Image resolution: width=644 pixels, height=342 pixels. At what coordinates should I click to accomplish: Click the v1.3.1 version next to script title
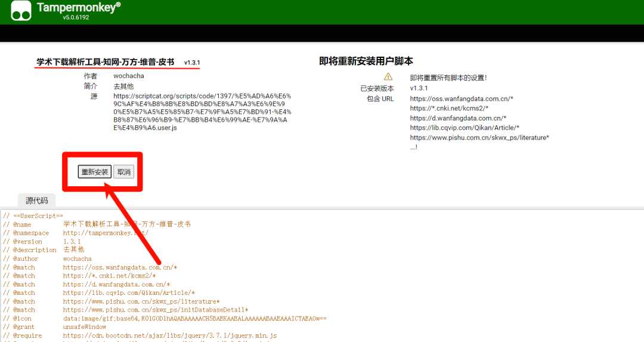(192, 63)
